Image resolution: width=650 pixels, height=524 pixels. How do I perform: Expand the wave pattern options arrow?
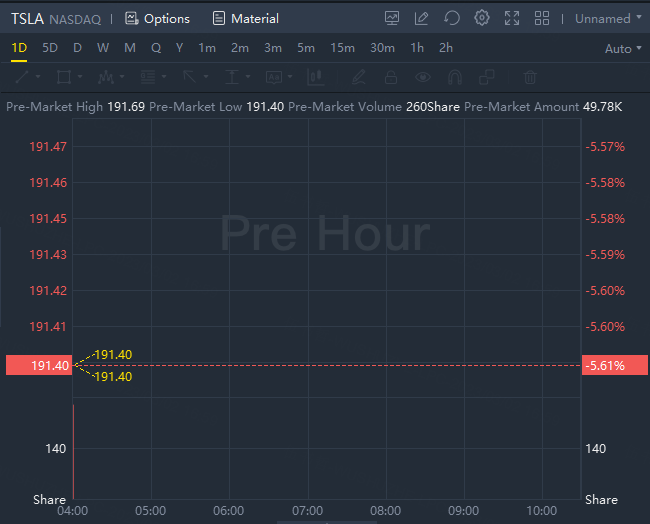pos(122,77)
